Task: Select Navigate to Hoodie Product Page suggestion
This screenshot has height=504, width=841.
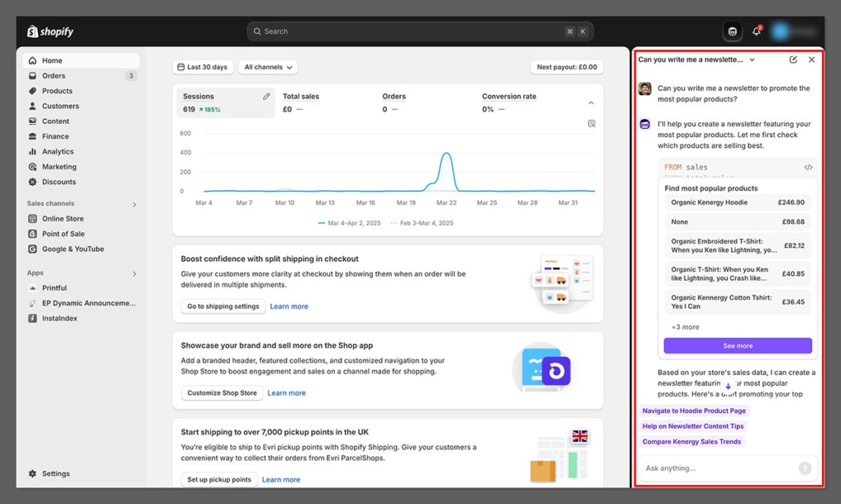Action: click(x=694, y=410)
